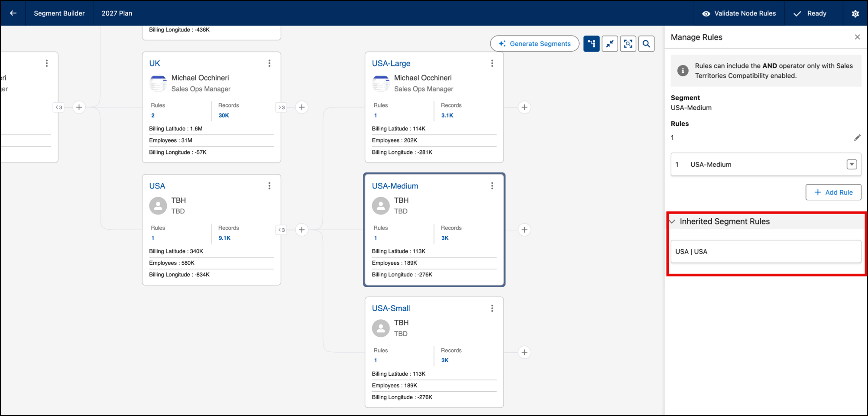
Task: Click the 2027 Plan header title
Action: [x=117, y=13]
